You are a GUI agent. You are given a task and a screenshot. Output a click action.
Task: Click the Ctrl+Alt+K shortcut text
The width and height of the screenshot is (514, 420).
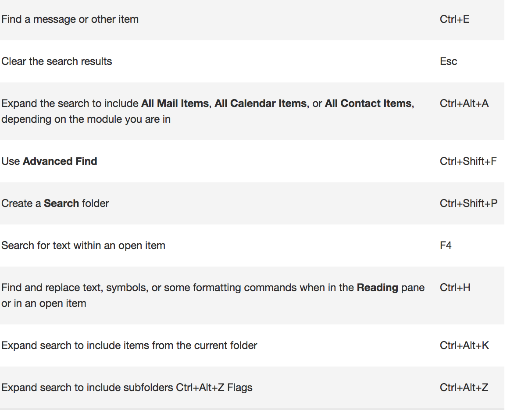(464, 345)
